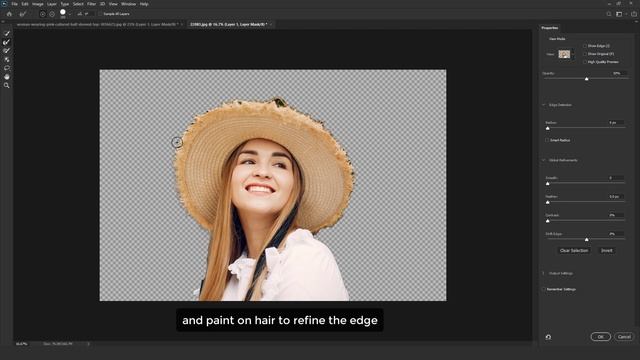Click the Shift Edge value field
640x360 pixels.
tap(616, 234)
